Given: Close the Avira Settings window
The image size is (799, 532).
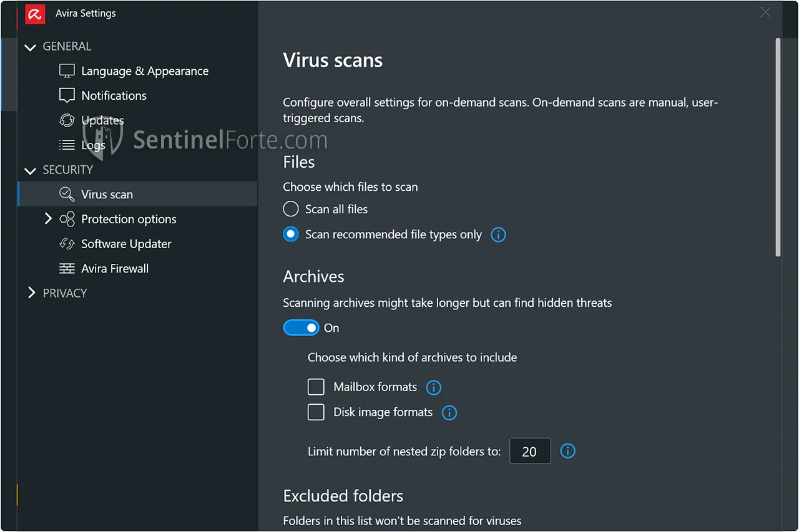Looking at the screenshot, I should point(765,12).
